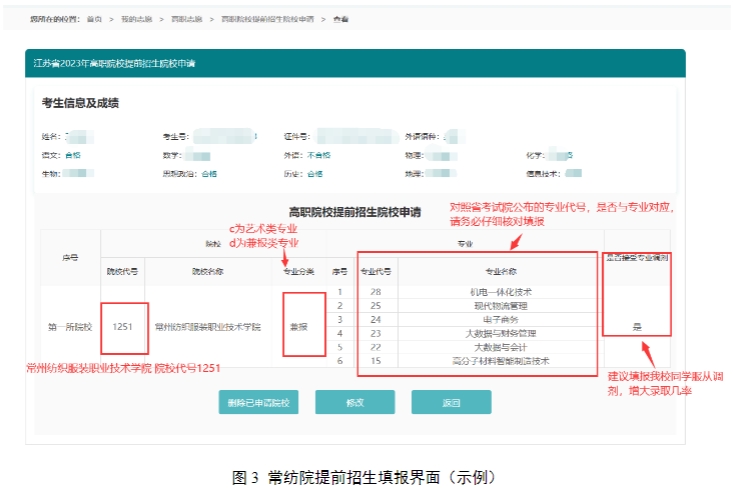Click the school name 常州纺织服装职业技术学院
Screen dimensions: 733x488
tap(208, 327)
